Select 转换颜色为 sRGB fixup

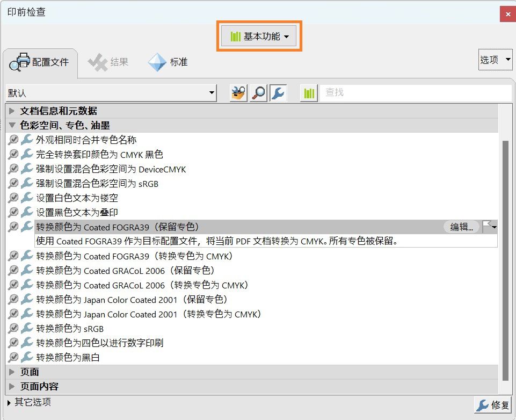tap(70, 329)
